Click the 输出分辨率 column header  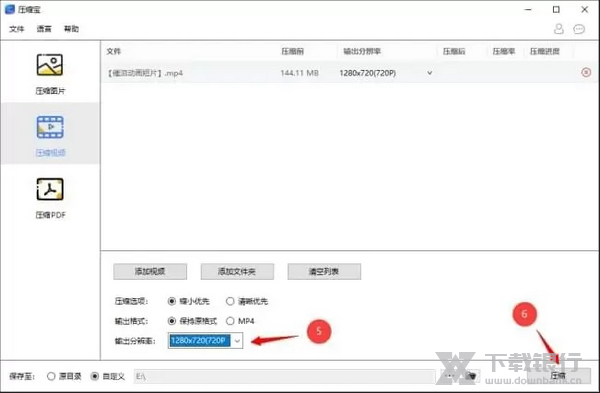point(362,51)
